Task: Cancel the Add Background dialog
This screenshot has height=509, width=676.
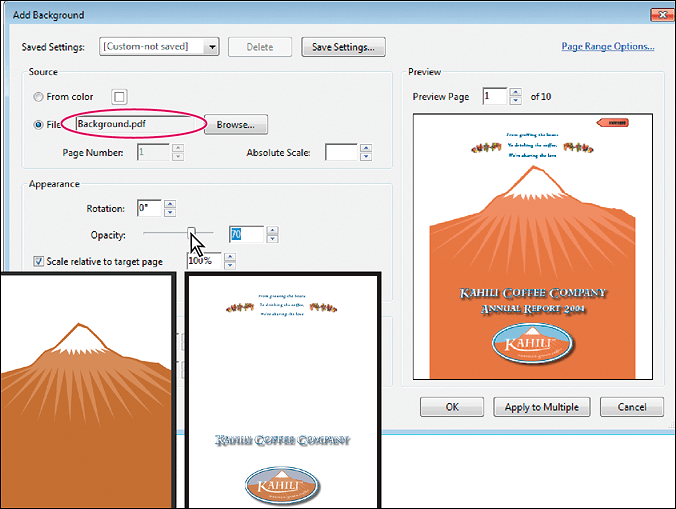Action: [x=631, y=407]
